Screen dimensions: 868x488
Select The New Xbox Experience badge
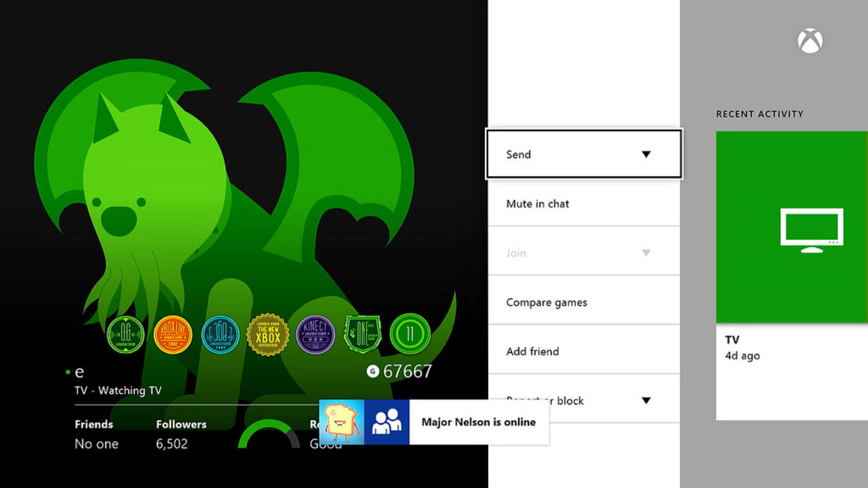[267, 334]
